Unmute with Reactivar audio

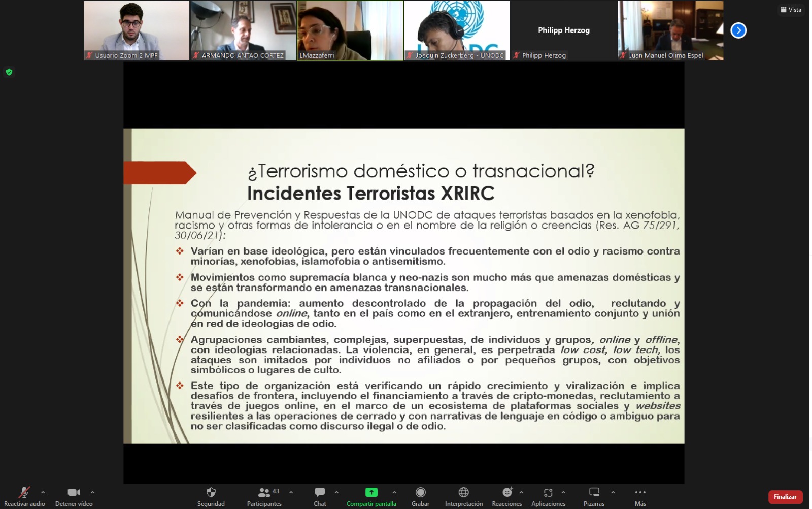pyautogui.click(x=24, y=492)
